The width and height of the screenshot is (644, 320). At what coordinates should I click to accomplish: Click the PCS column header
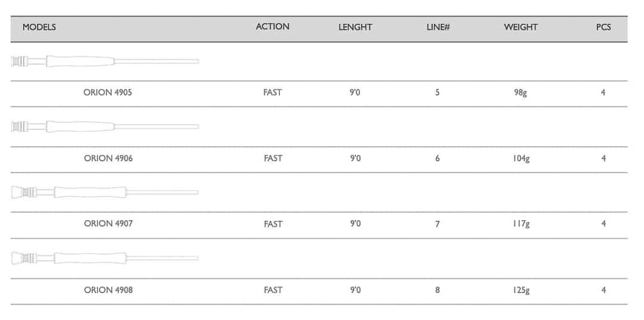(603, 27)
